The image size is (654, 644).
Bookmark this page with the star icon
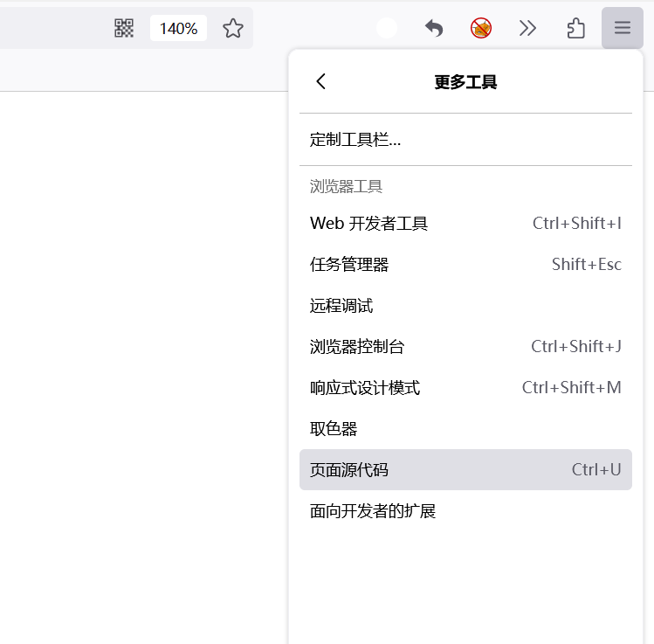click(x=233, y=28)
